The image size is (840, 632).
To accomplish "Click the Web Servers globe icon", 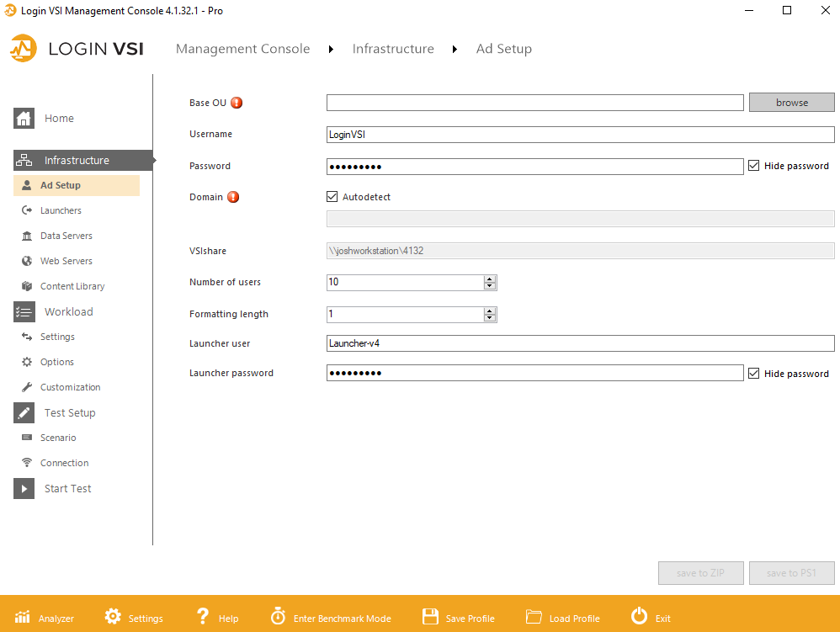I will [x=26, y=261].
